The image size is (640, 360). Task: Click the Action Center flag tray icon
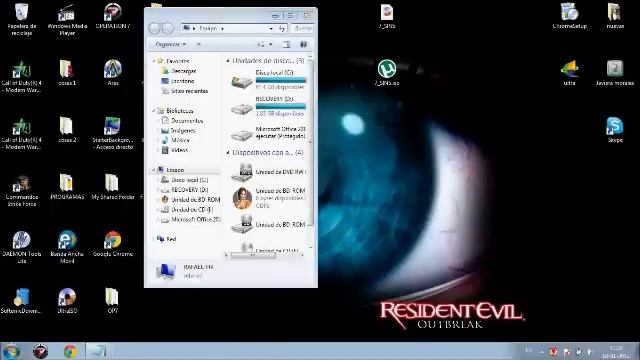[x=567, y=351]
